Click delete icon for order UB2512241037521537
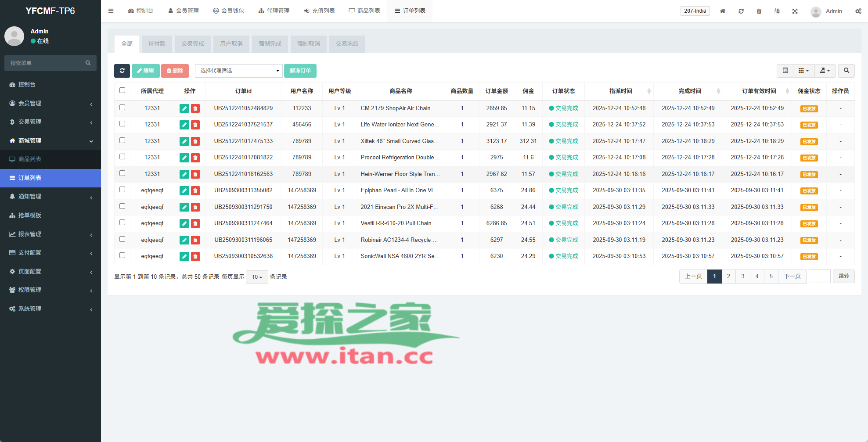Image resolution: width=868 pixels, height=442 pixels. (x=195, y=125)
